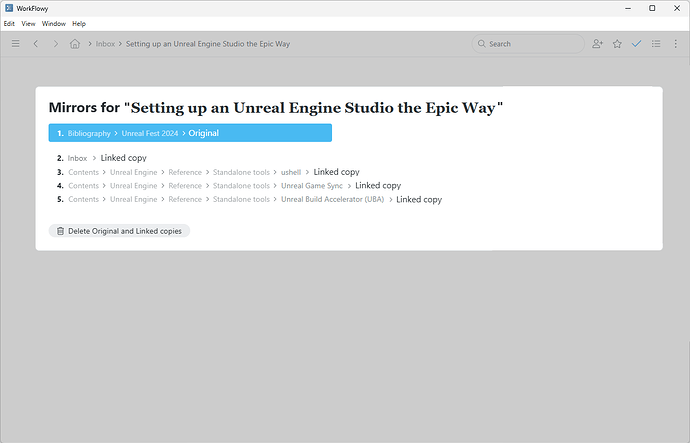Open the three-dot more options menu
690x443 pixels.
[x=675, y=44]
